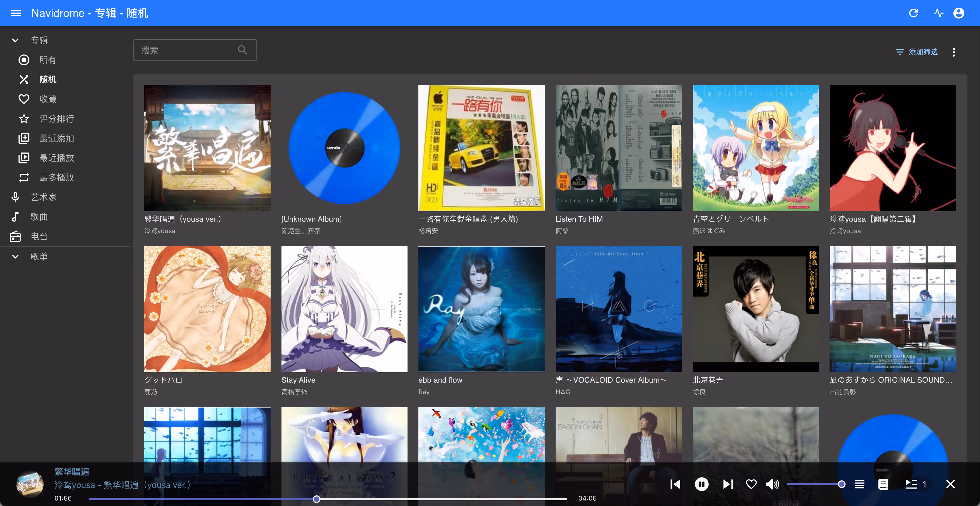Open the user account menu
The height and width of the screenshot is (506, 980).
[959, 13]
